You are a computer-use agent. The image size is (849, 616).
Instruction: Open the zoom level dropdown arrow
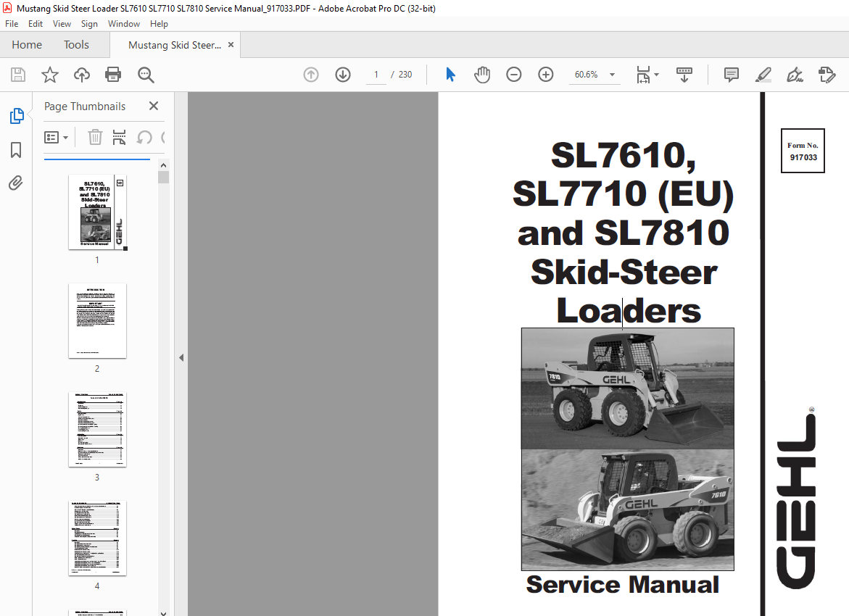click(613, 75)
